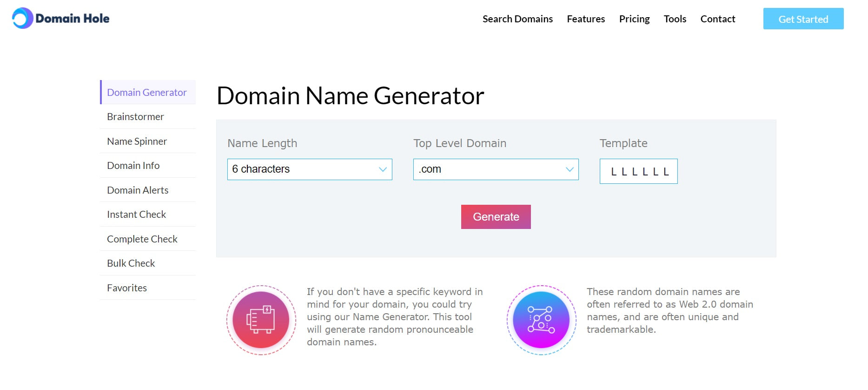
Task: Open the Top Level Domain dropdown
Action: tap(496, 169)
